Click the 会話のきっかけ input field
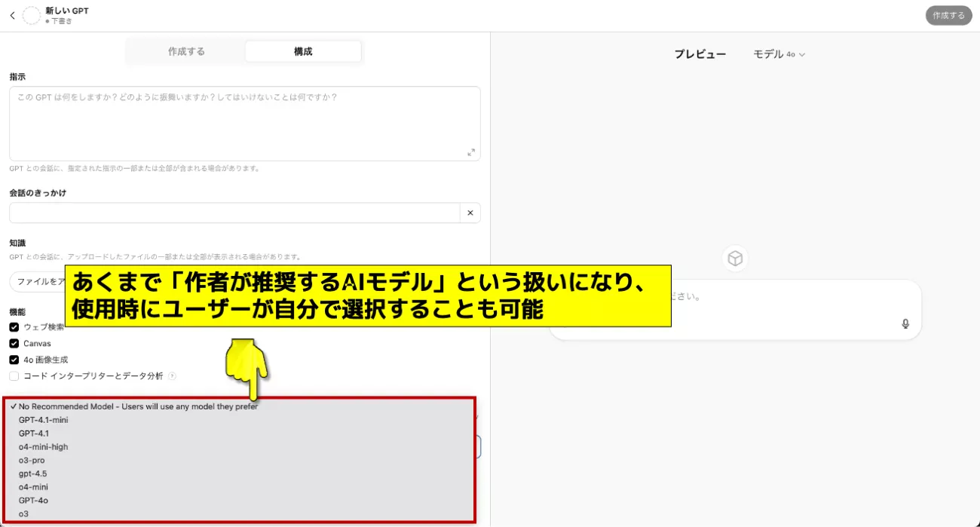This screenshot has width=980, height=527. [234, 213]
